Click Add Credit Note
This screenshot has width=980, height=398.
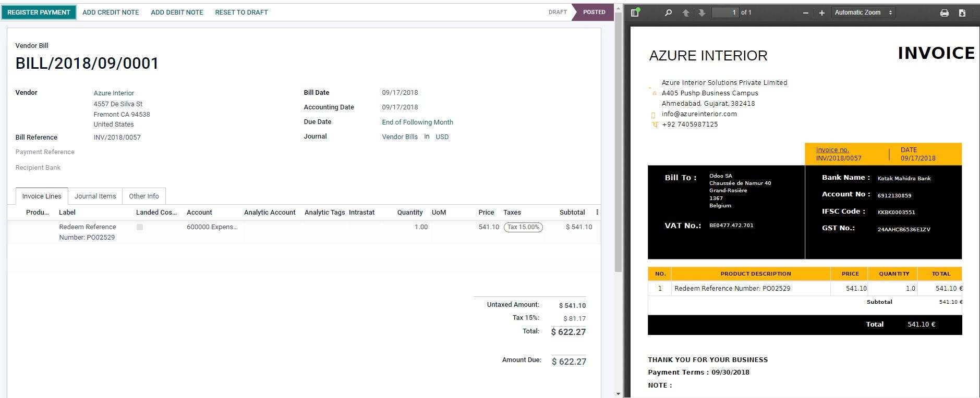click(111, 12)
